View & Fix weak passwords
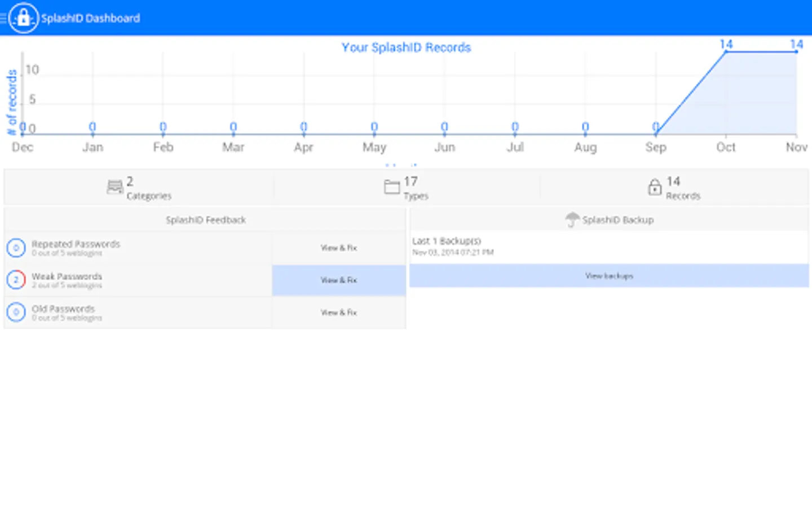This screenshot has height=508, width=812. pyautogui.click(x=339, y=281)
